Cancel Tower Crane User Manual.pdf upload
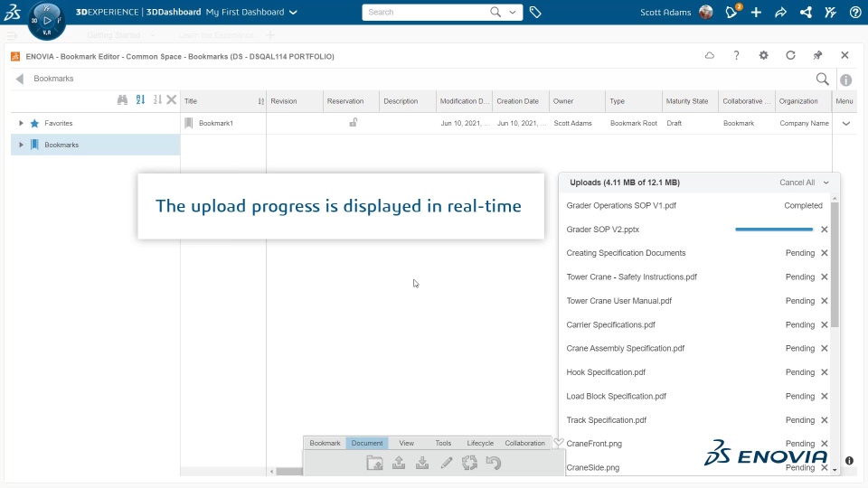This screenshot has width=868, height=488. coord(825,300)
